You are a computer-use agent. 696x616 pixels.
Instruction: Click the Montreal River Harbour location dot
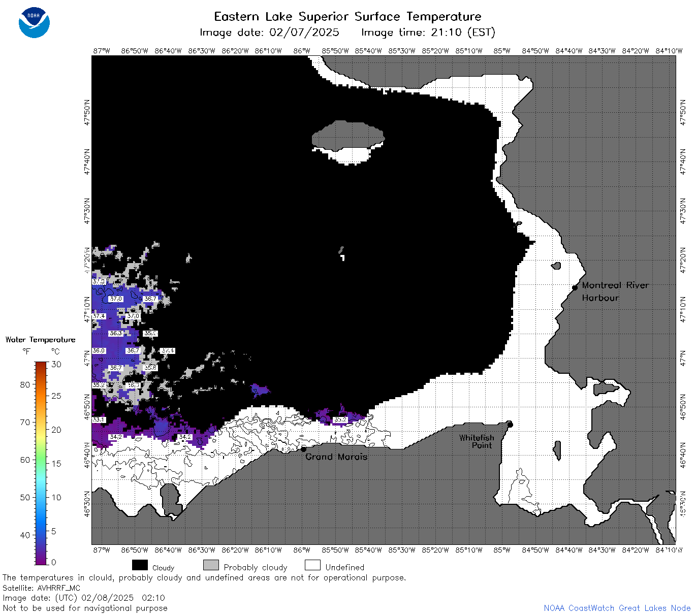[x=575, y=287]
